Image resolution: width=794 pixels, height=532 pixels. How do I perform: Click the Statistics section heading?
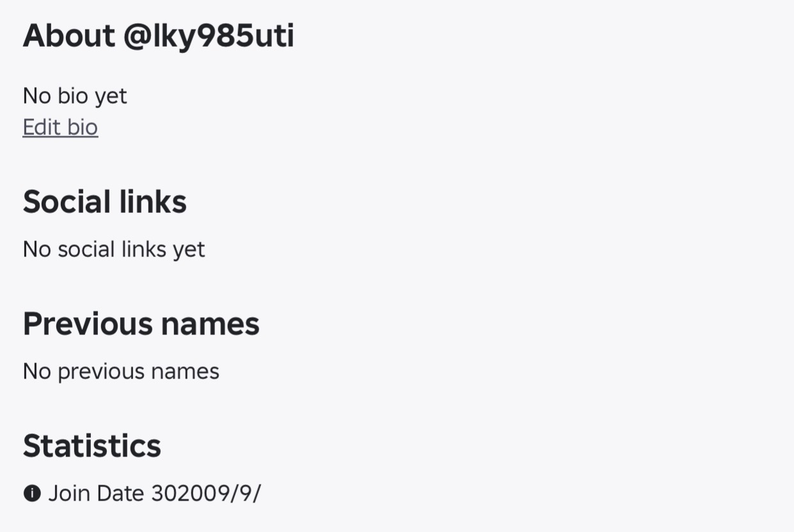point(92,446)
